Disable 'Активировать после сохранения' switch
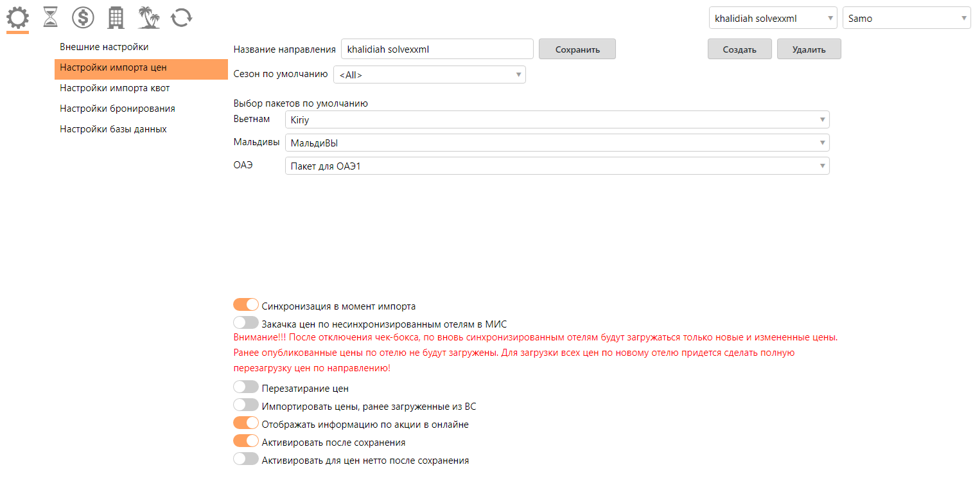980x483 pixels. point(246,441)
